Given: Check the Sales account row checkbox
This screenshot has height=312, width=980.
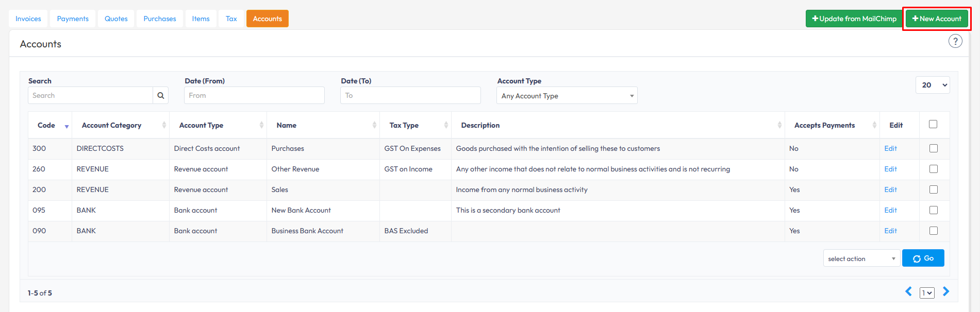Looking at the screenshot, I should (x=933, y=189).
